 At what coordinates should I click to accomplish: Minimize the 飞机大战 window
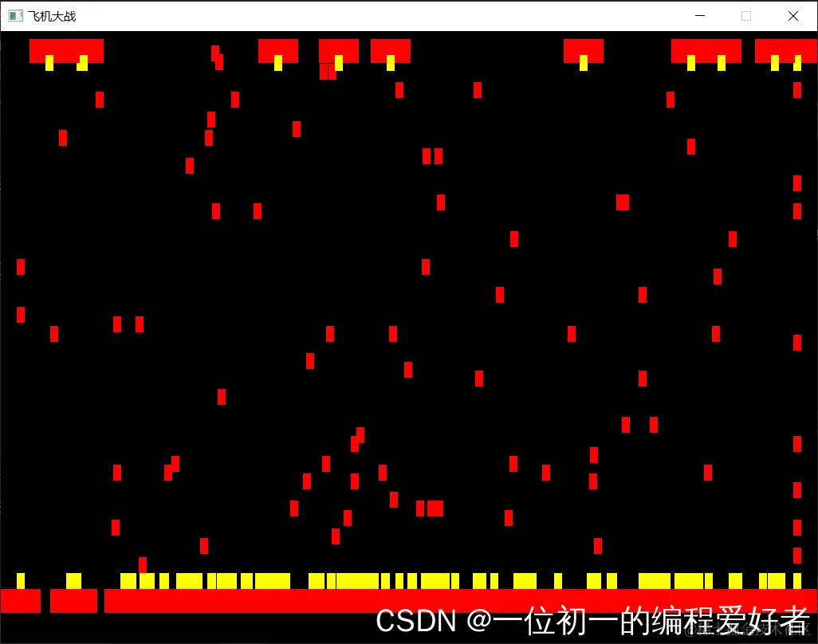[700, 16]
